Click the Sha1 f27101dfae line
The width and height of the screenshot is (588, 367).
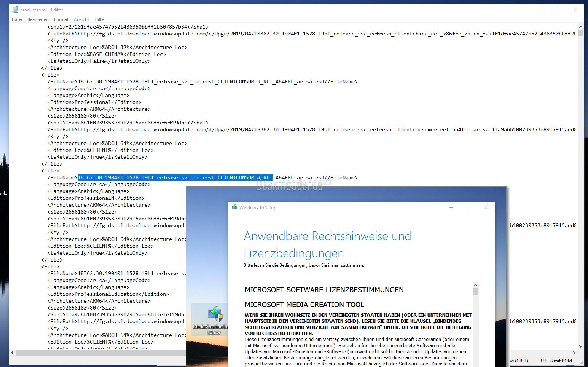pos(128,27)
